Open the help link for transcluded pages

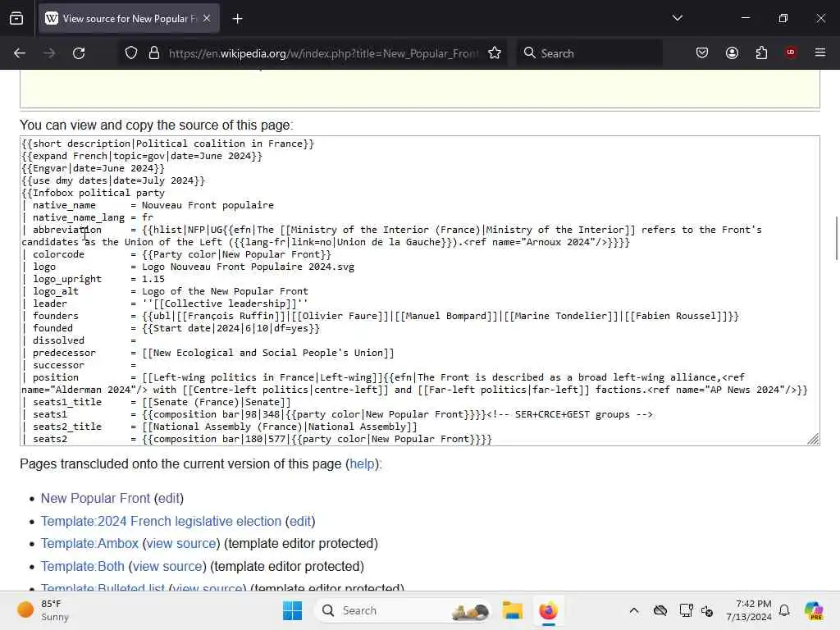(x=362, y=464)
